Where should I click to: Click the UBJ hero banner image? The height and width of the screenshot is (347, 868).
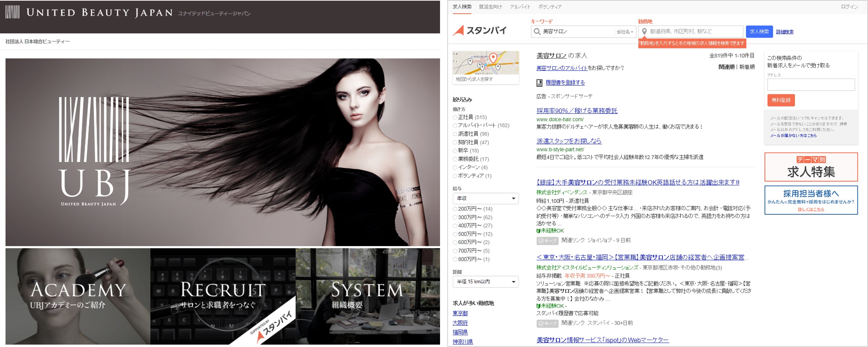tap(223, 152)
